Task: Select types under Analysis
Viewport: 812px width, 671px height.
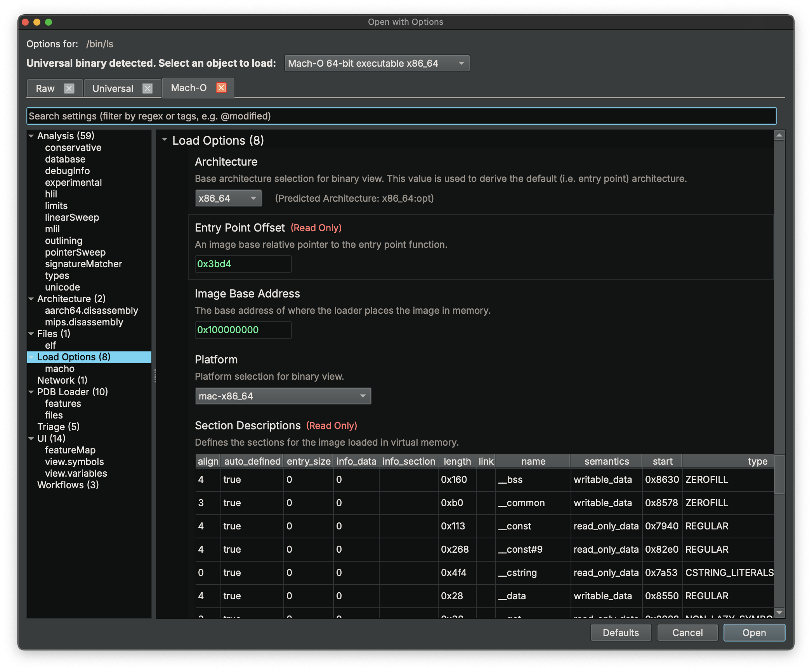Action: click(57, 275)
